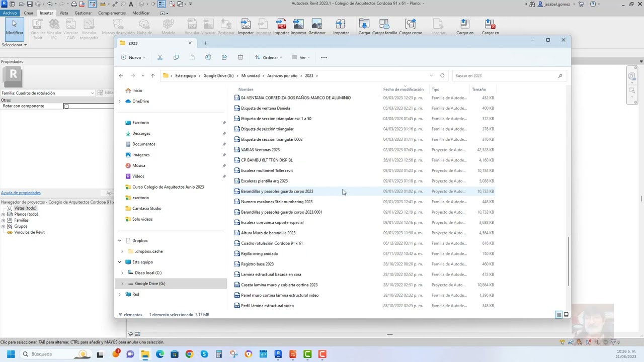The image size is (644, 362).
Task: Open the Ayuda de propiedades link
Action: pos(21,193)
